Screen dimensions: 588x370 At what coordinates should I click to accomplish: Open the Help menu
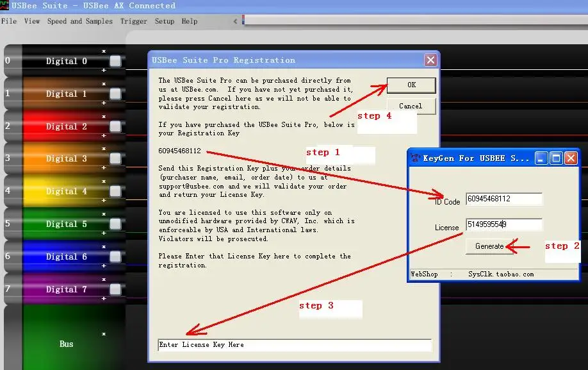click(190, 21)
